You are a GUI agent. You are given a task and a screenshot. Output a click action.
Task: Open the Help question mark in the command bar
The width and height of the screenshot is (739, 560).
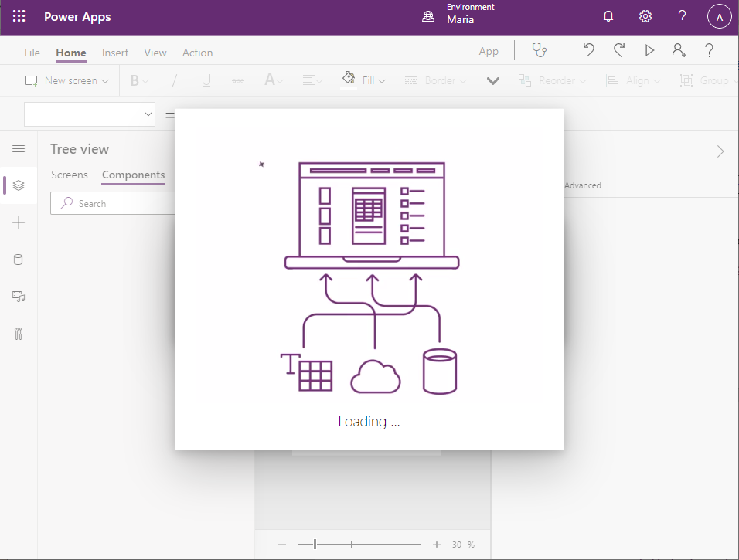(710, 50)
